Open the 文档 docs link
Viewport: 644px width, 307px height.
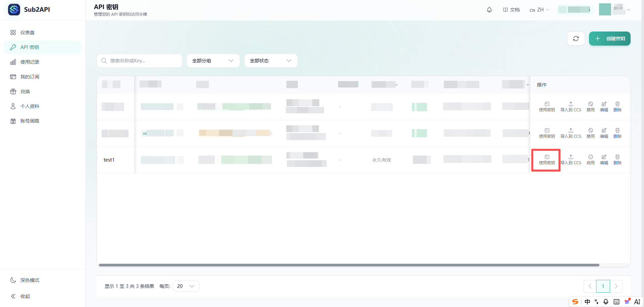point(512,10)
